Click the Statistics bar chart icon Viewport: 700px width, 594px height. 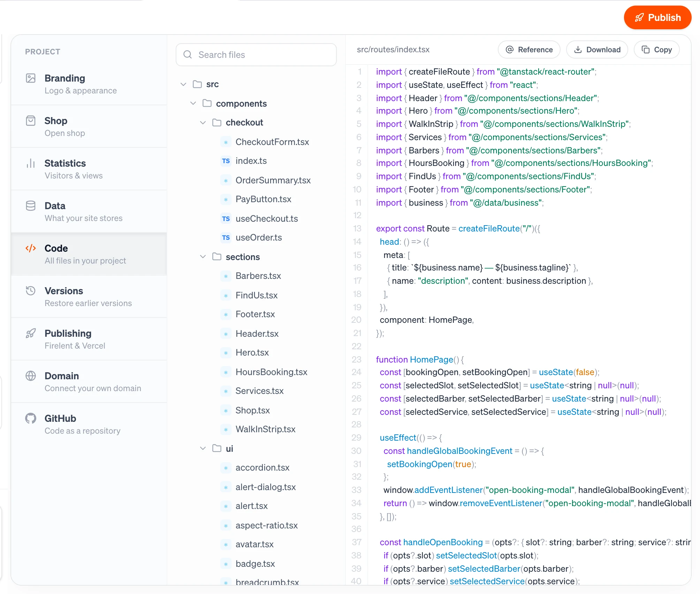point(31,163)
